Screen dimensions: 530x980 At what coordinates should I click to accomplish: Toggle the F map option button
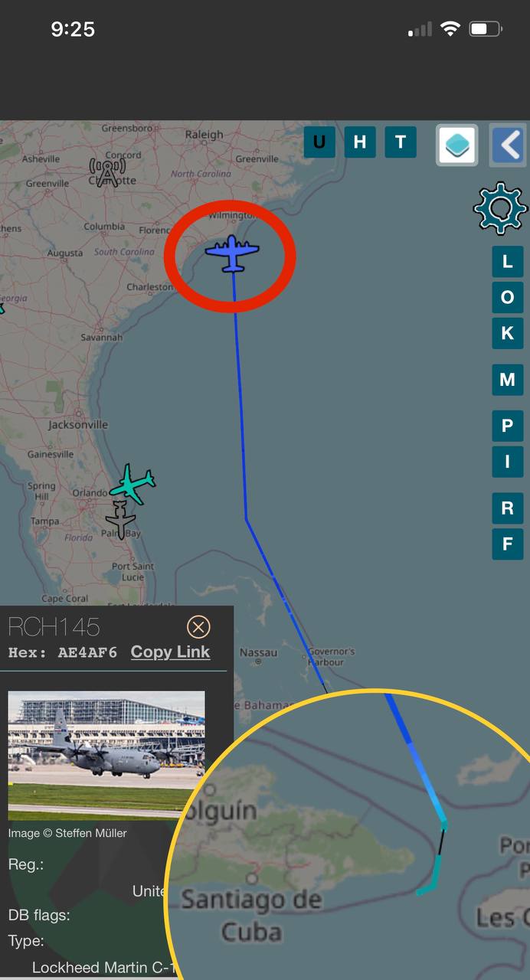tap(507, 544)
